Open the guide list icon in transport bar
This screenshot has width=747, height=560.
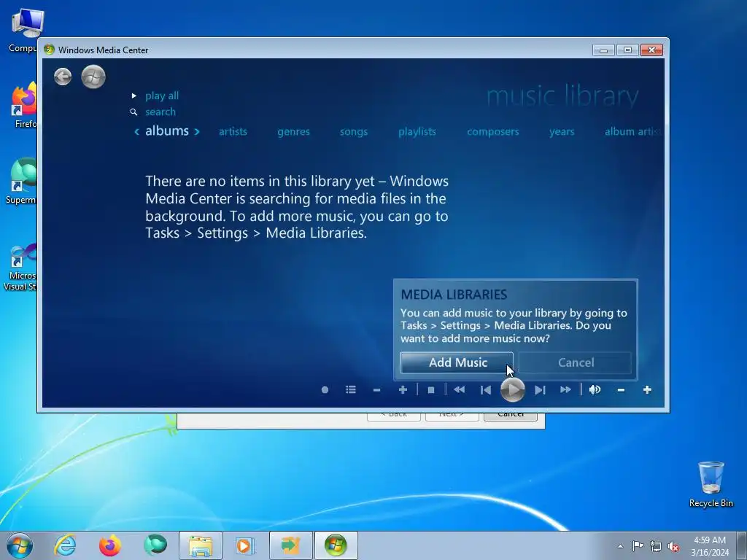(x=351, y=390)
